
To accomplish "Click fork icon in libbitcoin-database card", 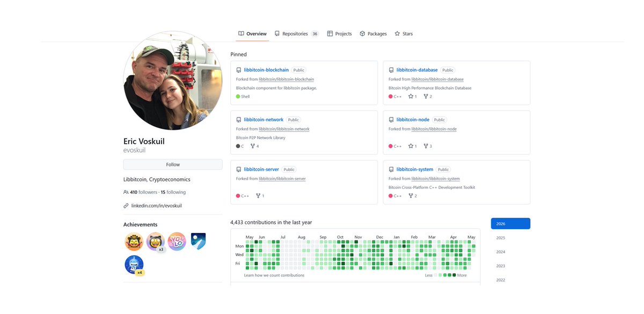I will click(426, 97).
